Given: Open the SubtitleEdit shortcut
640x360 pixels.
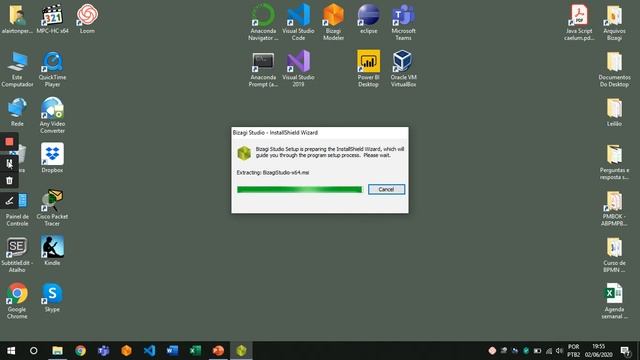Looking at the screenshot, I should (x=17, y=254).
